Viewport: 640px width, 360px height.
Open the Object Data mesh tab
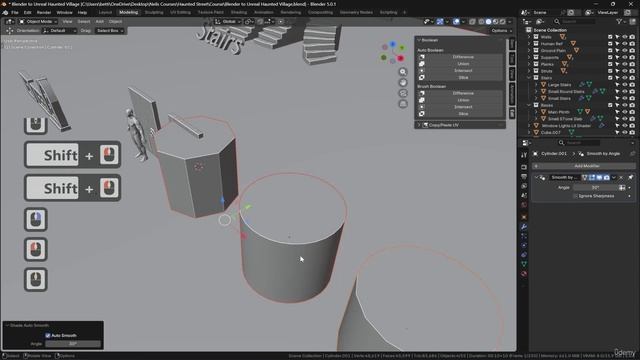524,264
